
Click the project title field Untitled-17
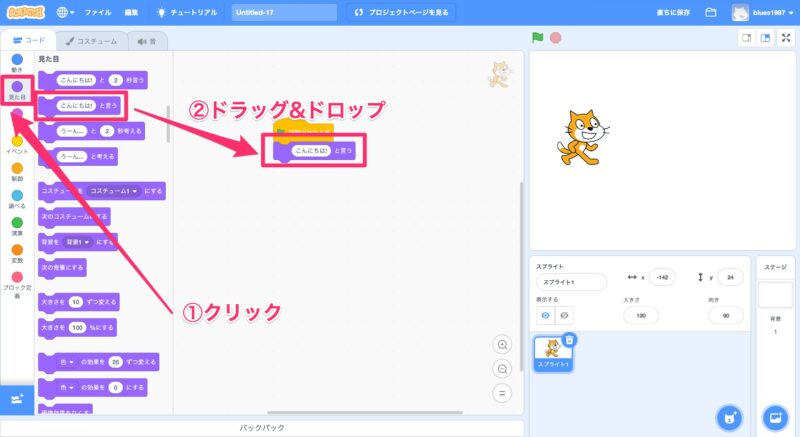click(x=284, y=13)
